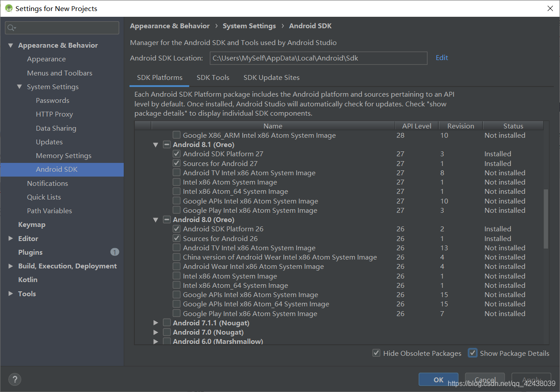The image size is (560, 392).
Task: Uncheck Sources for Android 26
Action: [176, 238]
